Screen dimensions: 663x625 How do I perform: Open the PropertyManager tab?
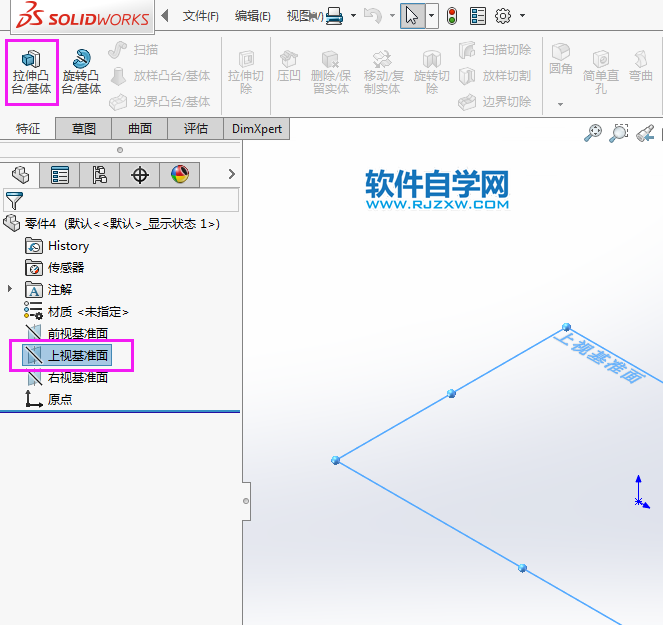[x=60, y=175]
